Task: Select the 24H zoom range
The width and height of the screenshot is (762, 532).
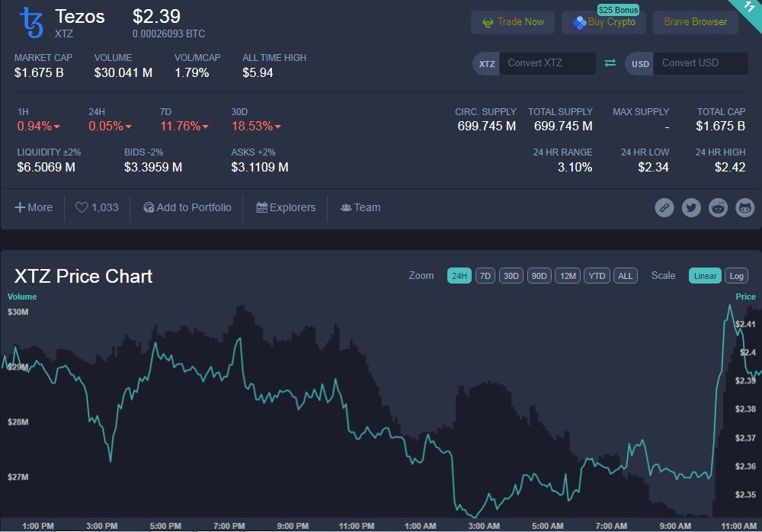Action: [x=459, y=276]
